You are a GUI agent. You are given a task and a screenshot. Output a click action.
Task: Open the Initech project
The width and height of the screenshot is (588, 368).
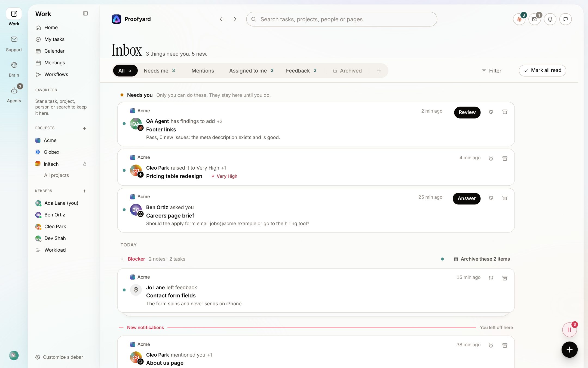(62, 164)
